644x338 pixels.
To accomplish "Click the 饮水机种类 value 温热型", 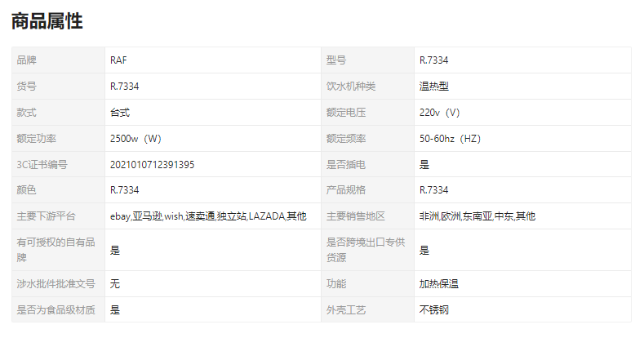I will tap(435, 86).
